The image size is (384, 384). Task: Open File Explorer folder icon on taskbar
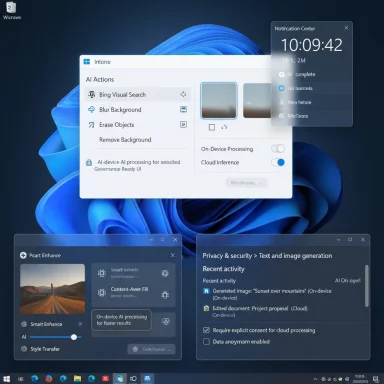77,379
